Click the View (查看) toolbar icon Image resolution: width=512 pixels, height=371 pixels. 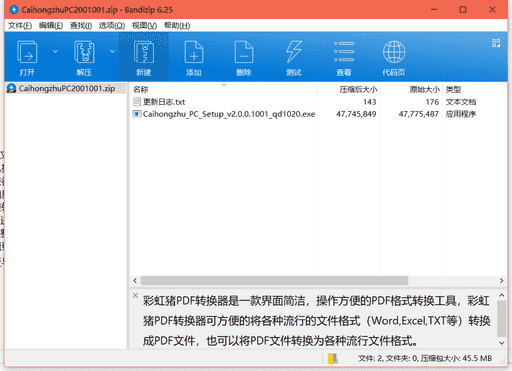click(344, 52)
